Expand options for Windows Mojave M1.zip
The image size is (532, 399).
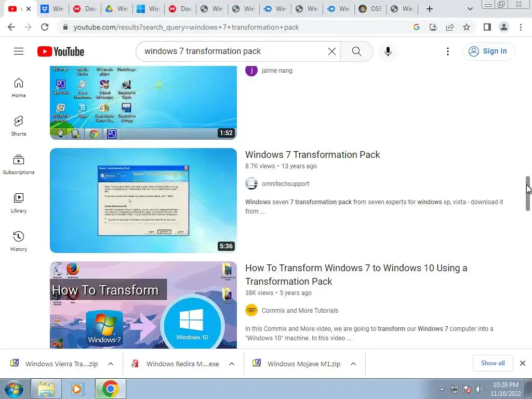coord(353,364)
